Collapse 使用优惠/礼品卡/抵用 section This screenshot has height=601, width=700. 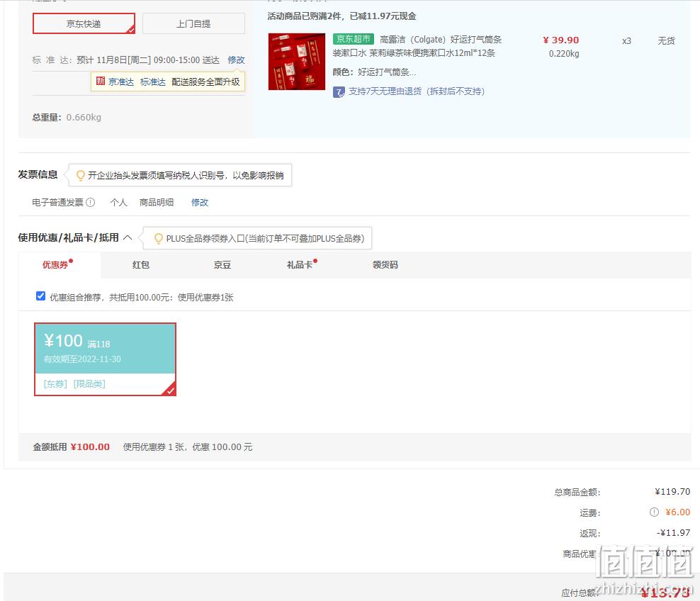[x=128, y=237]
